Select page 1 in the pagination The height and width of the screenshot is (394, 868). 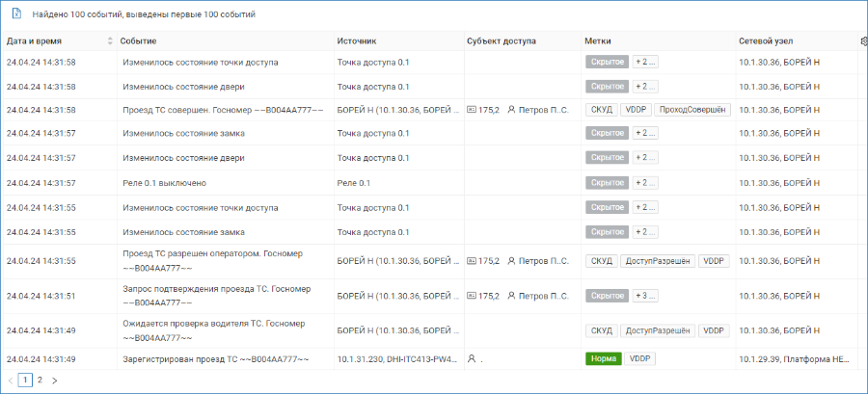(x=25, y=381)
